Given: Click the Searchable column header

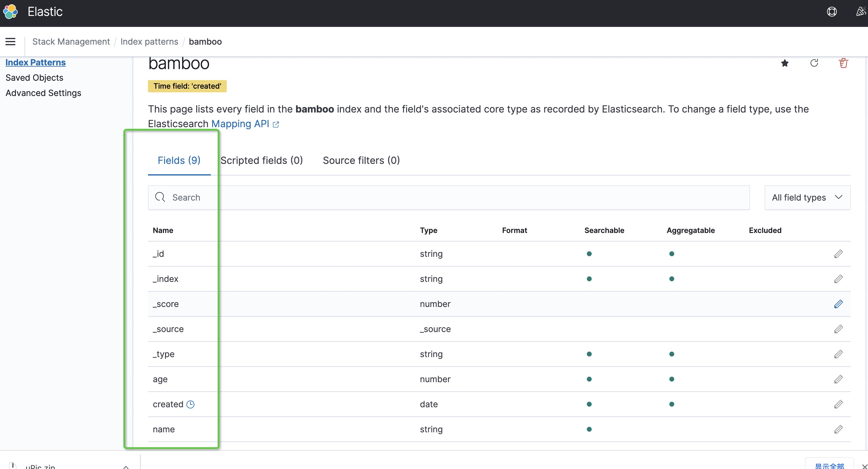Looking at the screenshot, I should [604, 230].
